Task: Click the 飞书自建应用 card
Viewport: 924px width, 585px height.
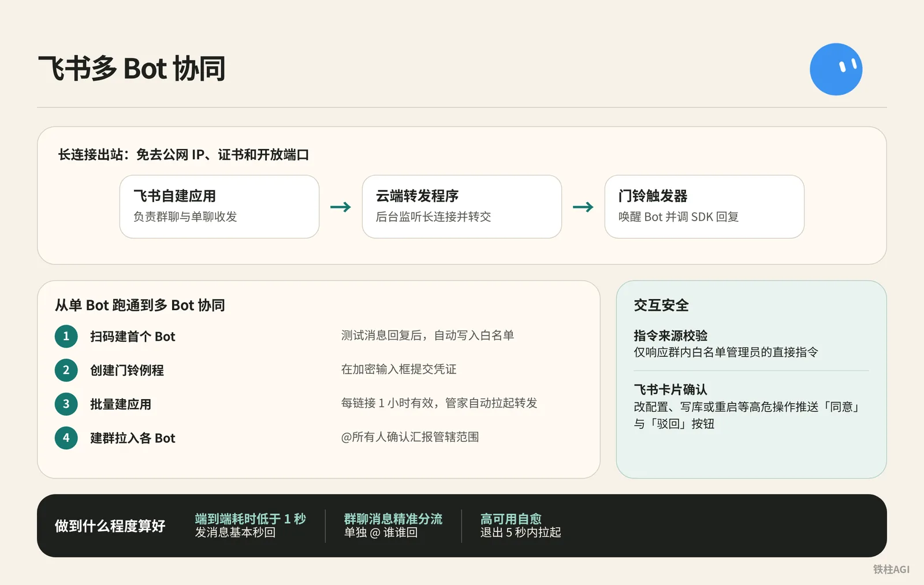Action: 219,207
